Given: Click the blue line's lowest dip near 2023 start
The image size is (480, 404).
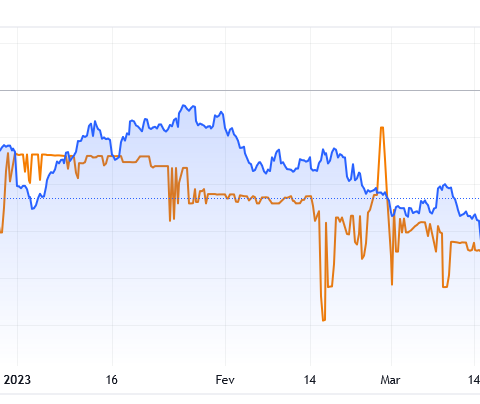Looking at the screenshot, I should pos(33,209).
